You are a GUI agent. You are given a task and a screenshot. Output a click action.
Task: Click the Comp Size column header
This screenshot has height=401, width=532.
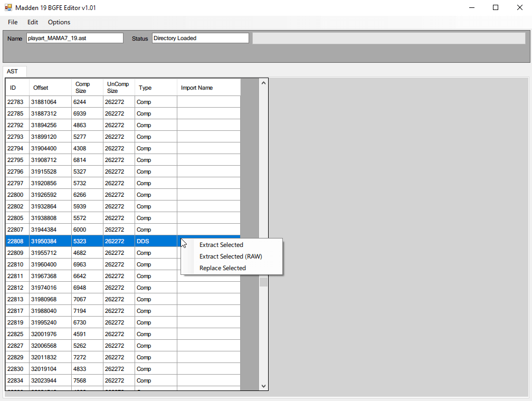coord(87,88)
